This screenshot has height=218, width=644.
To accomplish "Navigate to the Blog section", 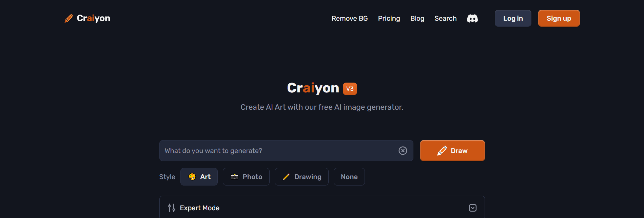I will tap(417, 18).
